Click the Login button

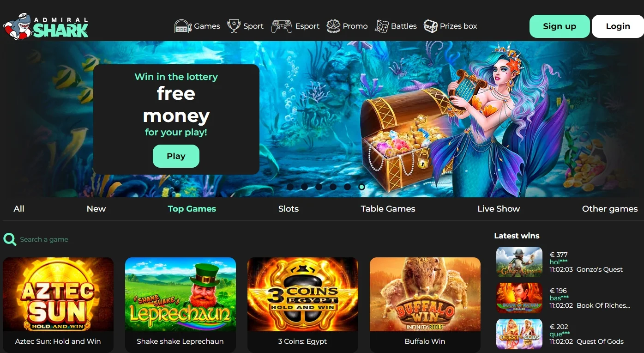(x=618, y=26)
